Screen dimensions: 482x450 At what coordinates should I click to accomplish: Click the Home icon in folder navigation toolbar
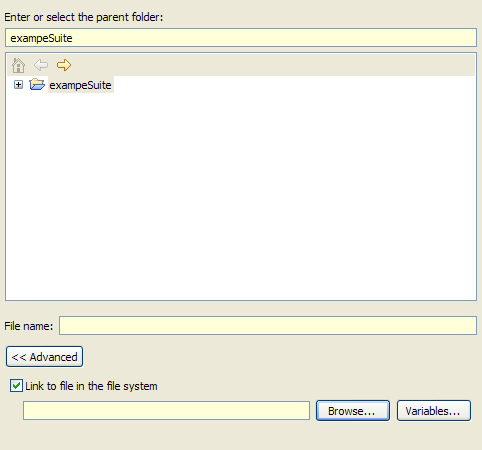(x=18, y=65)
